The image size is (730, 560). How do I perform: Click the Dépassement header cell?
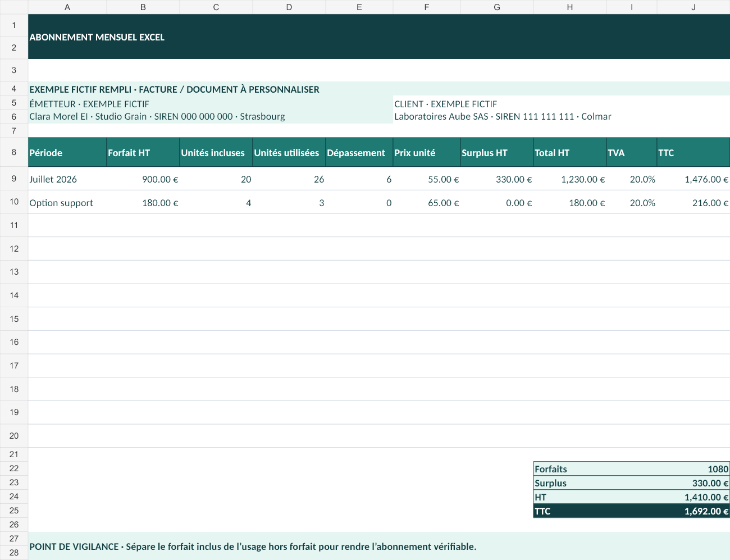(x=359, y=152)
